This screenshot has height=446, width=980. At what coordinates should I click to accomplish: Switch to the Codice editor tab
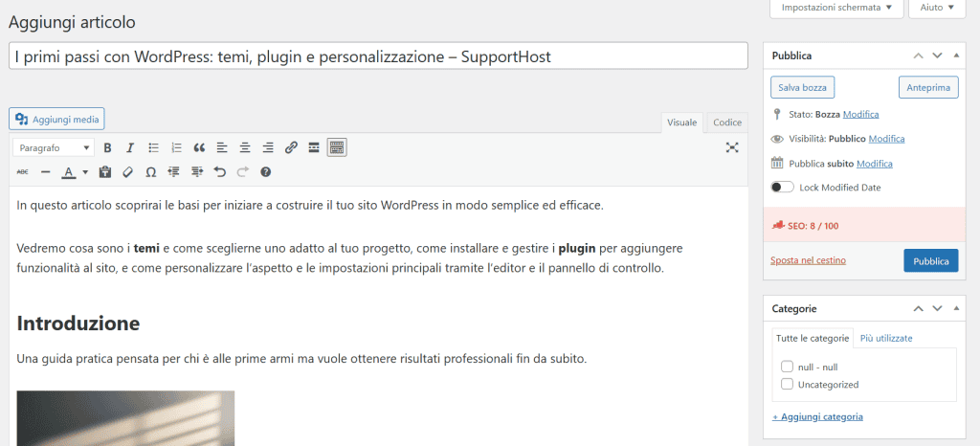(726, 123)
